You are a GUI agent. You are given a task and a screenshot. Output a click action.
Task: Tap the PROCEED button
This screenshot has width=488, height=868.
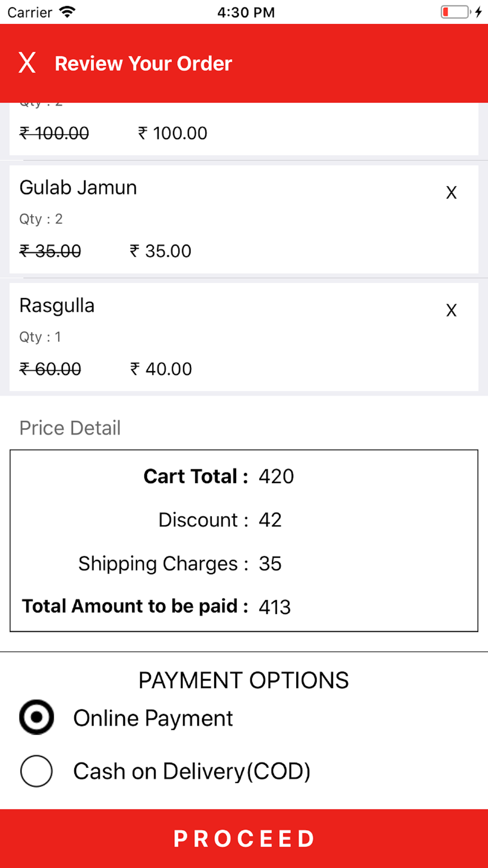[244, 838]
